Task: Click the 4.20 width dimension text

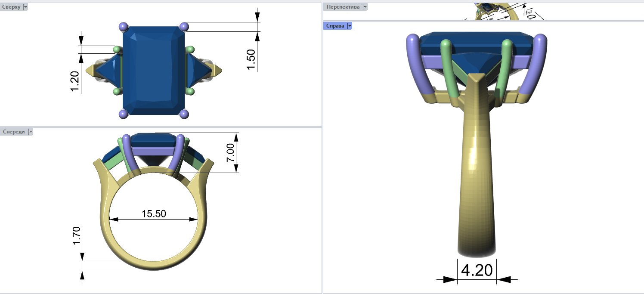Action: point(477,270)
